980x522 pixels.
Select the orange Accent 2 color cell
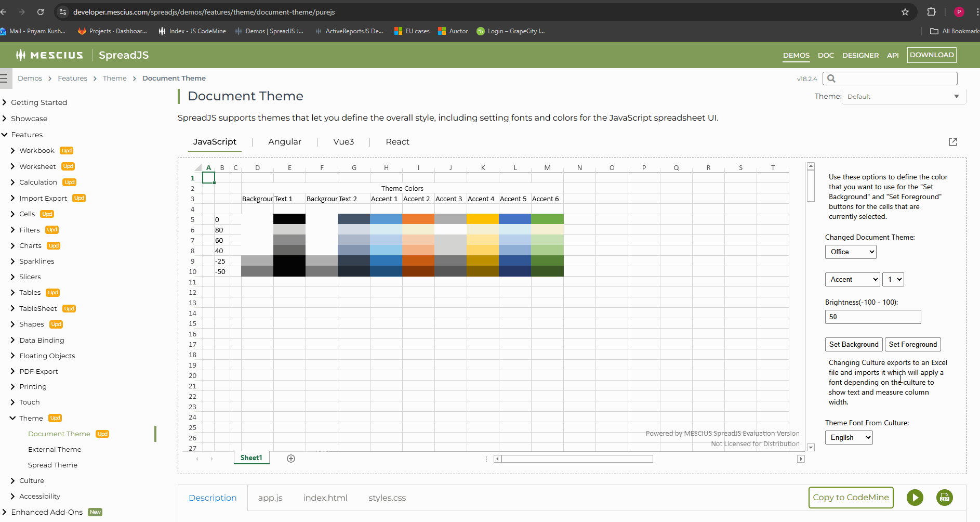[x=418, y=219]
